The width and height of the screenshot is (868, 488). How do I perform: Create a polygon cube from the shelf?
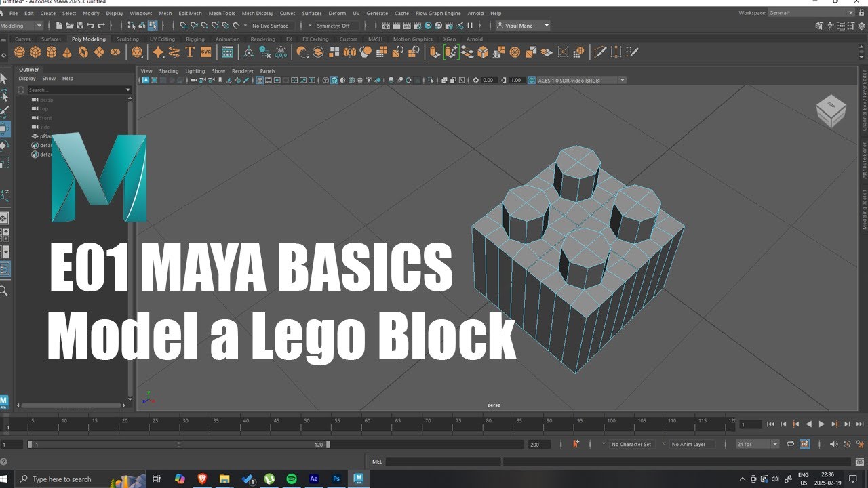(x=35, y=52)
